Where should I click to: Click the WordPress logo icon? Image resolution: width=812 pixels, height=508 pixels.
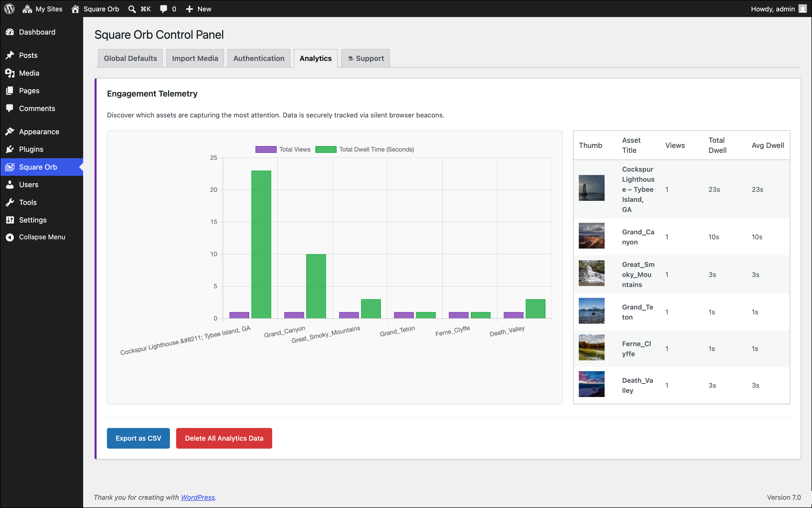point(9,9)
